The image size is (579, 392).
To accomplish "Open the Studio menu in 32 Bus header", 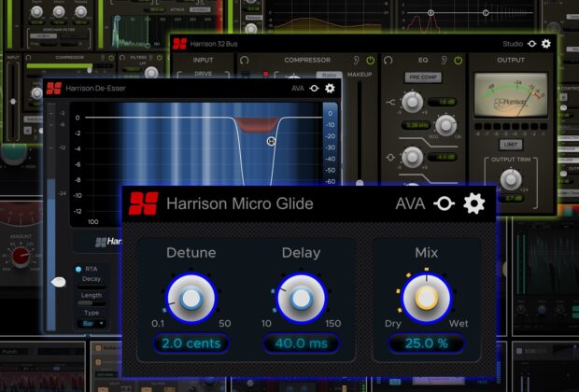I will (513, 44).
